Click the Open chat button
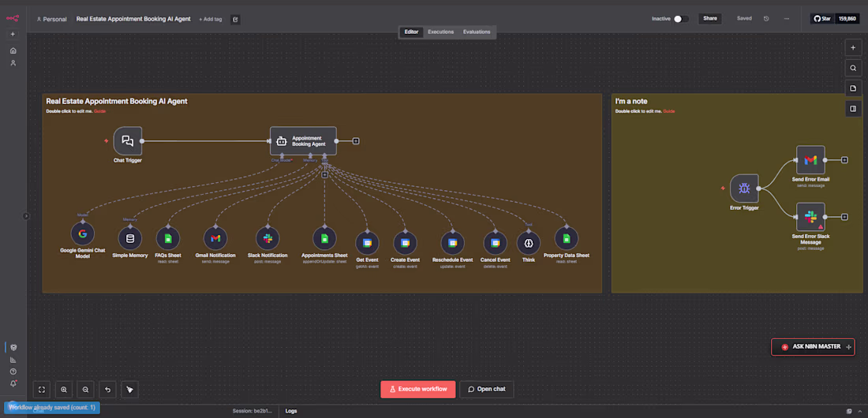The width and height of the screenshot is (868, 418). coord(487,389)
